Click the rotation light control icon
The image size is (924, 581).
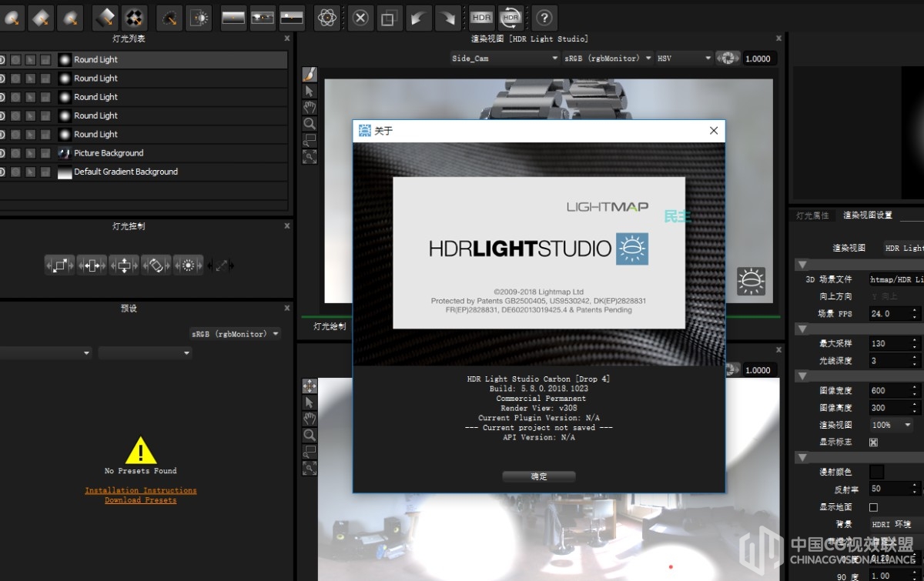(156, 265)
